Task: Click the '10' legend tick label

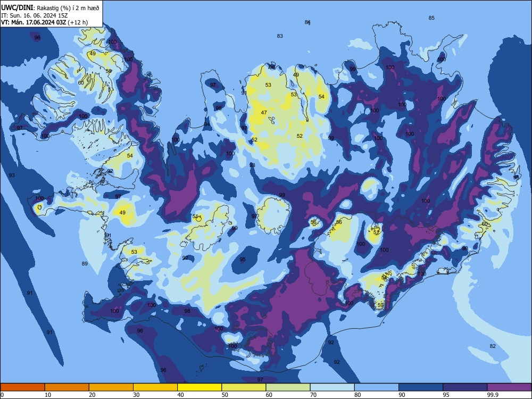Action: point(48,395)
